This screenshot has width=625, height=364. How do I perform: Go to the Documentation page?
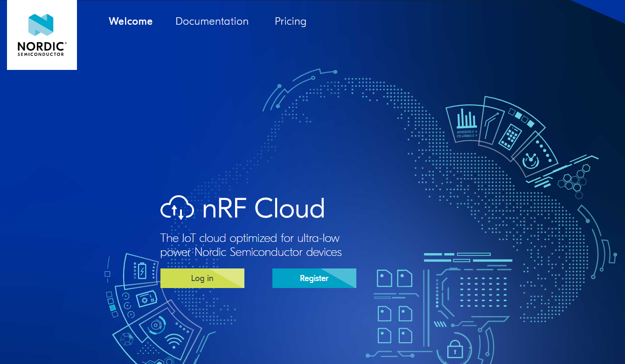pyautogui.click(x=212, y=21)
